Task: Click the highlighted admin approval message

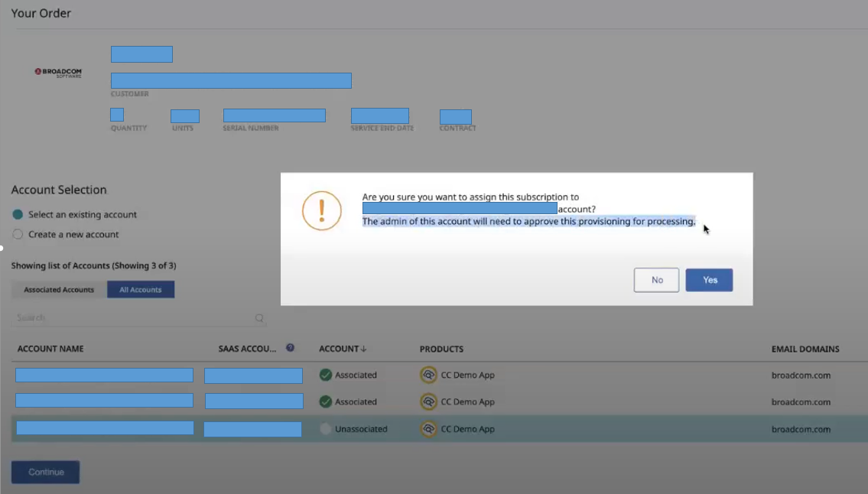Action: click(x=528, y=222)
